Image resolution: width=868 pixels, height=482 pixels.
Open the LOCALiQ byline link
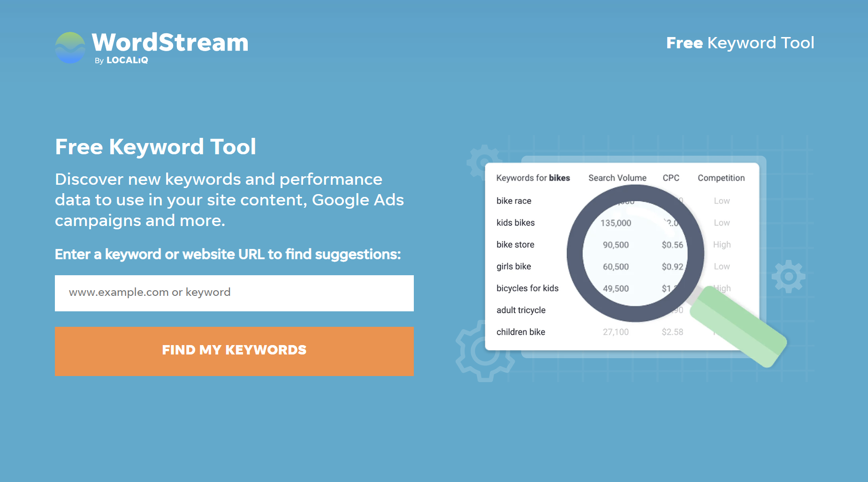pyautogui.click(x=122, y=60)
